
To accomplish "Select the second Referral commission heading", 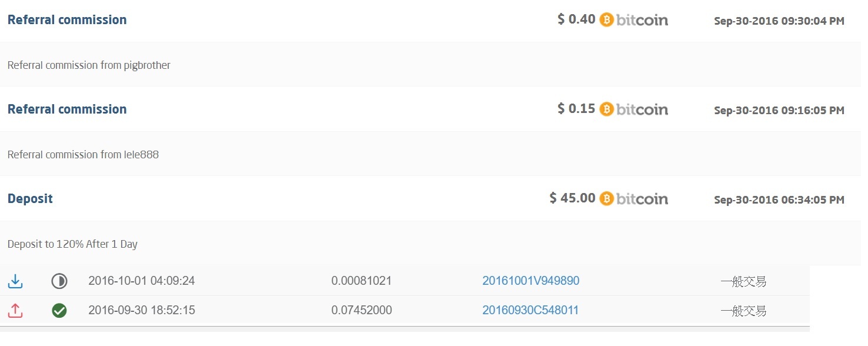I will point(67,109).
